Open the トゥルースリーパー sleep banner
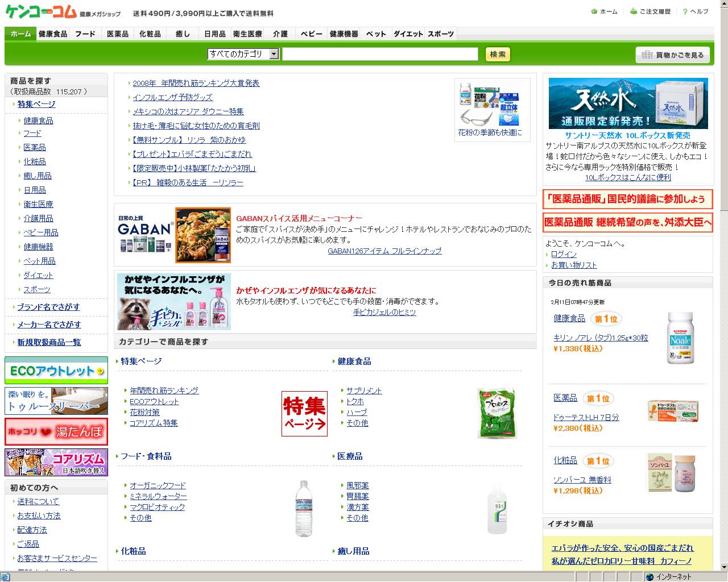 coord(56,401)
